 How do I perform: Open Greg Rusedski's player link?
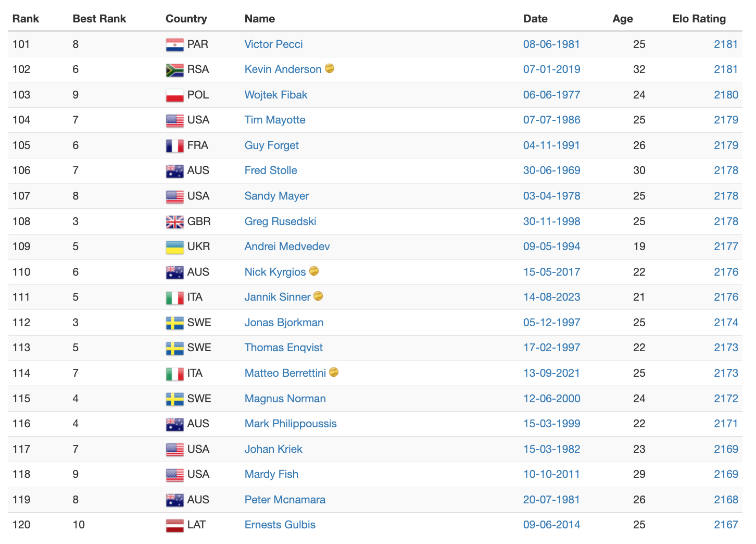280,221
